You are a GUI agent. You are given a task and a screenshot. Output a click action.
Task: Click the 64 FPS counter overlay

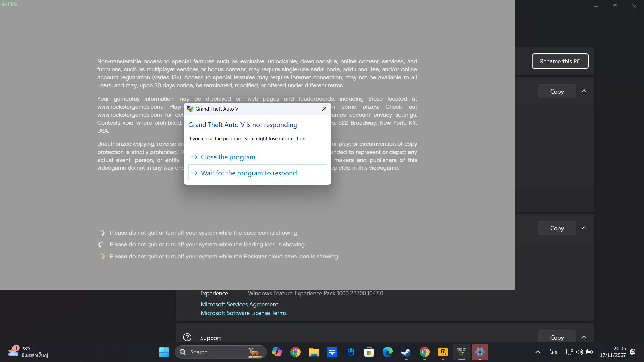coord(9,4)
